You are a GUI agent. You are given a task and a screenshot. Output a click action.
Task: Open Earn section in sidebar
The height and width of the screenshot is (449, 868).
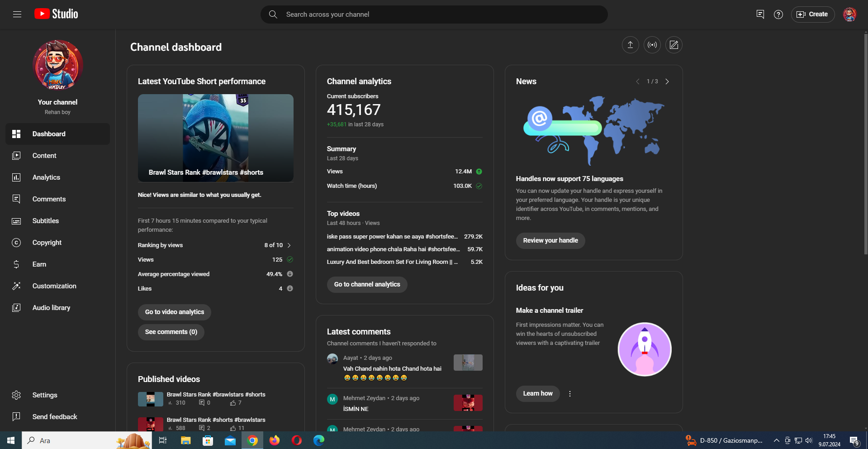[x=57, y=264]
